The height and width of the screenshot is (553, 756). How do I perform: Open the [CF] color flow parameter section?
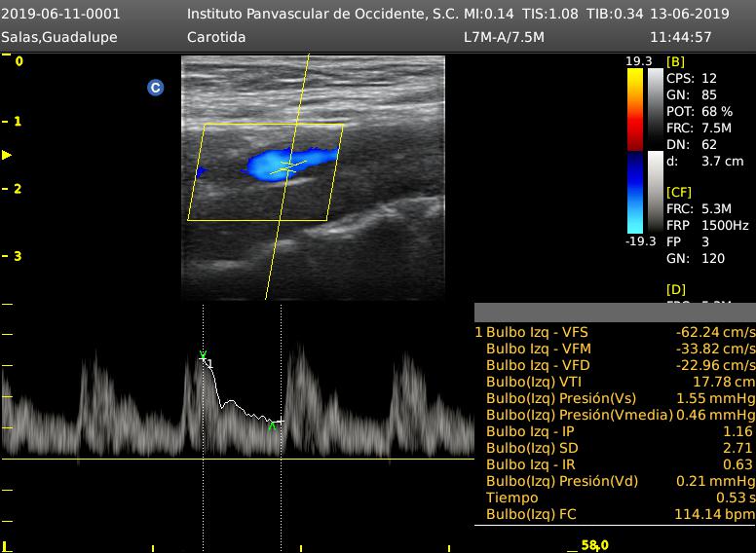click(x=678, y=192)
